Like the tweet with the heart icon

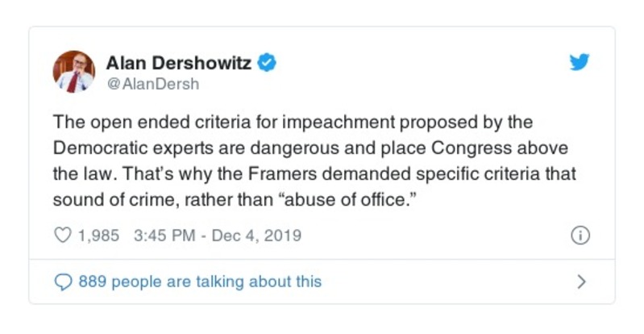62,236
